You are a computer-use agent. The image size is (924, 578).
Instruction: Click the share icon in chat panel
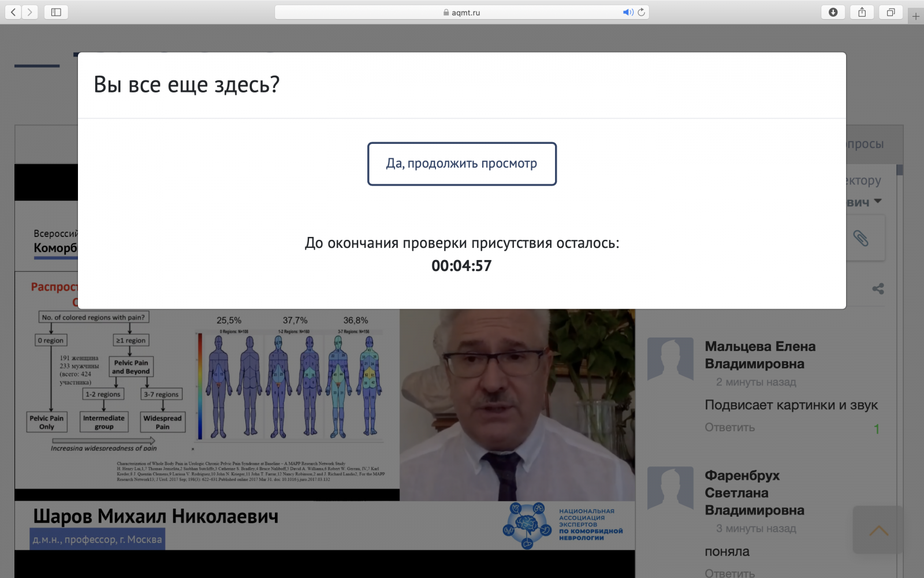(x=878, y=288)
